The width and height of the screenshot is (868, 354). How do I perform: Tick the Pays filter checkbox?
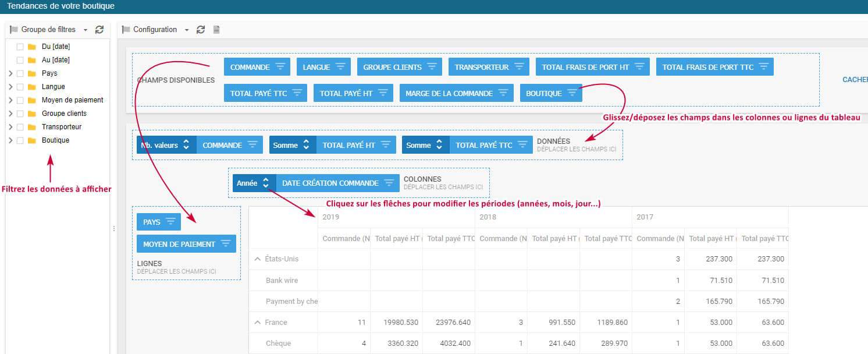tap(20, 73)
